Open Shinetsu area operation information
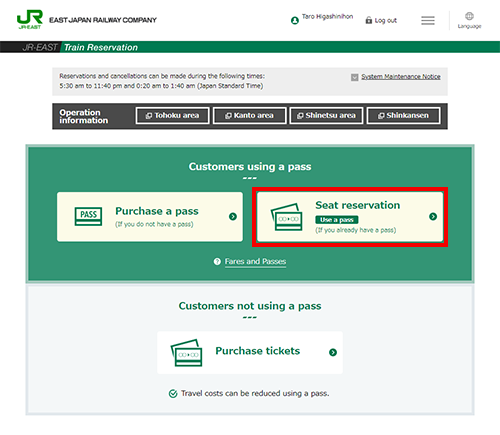Image resolution: width=500 pixels, height=435 pixels. 326,116
